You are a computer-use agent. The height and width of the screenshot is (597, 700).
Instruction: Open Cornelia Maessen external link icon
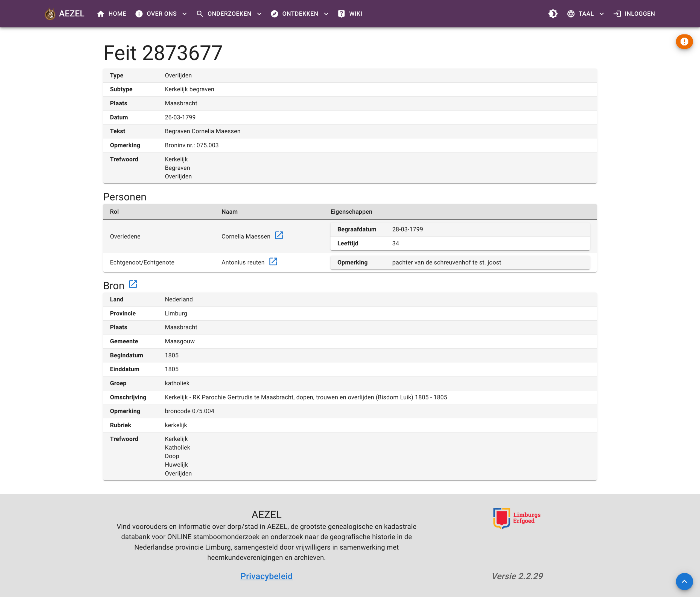coord(279,235)
